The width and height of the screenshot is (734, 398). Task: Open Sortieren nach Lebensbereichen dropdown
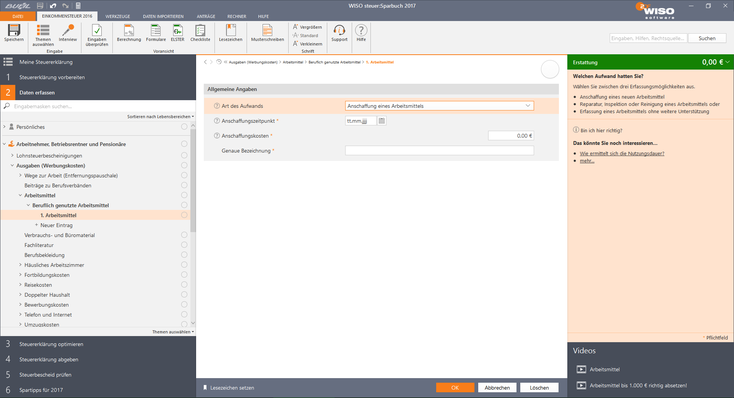161,117
